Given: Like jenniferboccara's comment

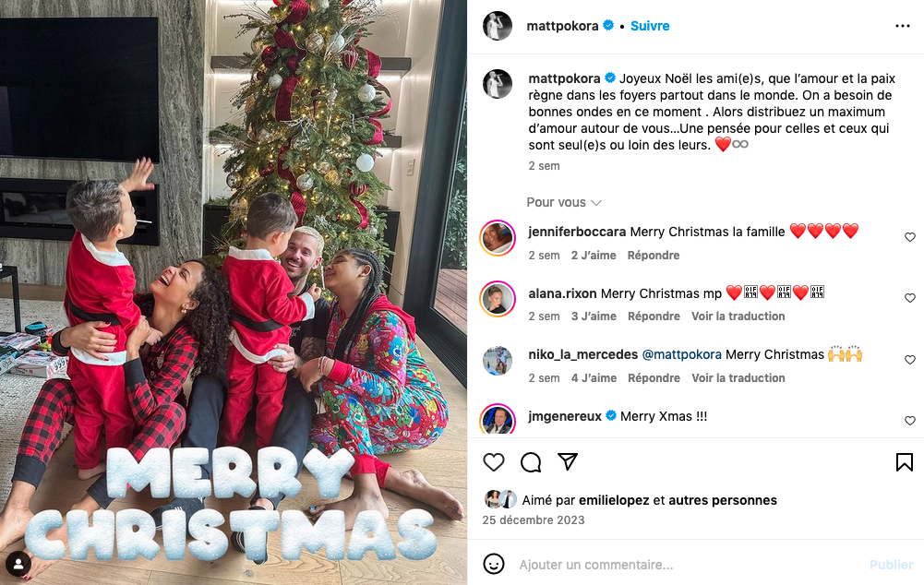Looking at the screenshot, I should pyautogui.click(x=910, y=237).
